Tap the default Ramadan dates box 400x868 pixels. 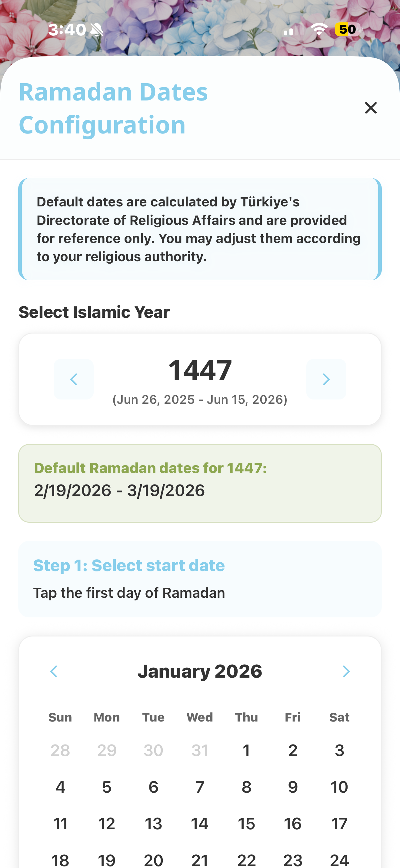(x=200, y=483)
